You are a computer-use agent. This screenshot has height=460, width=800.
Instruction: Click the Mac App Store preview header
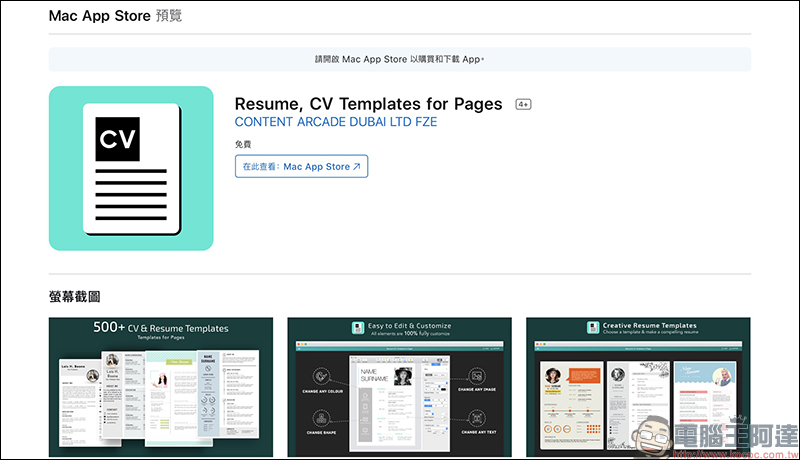(x=115, y=16)
